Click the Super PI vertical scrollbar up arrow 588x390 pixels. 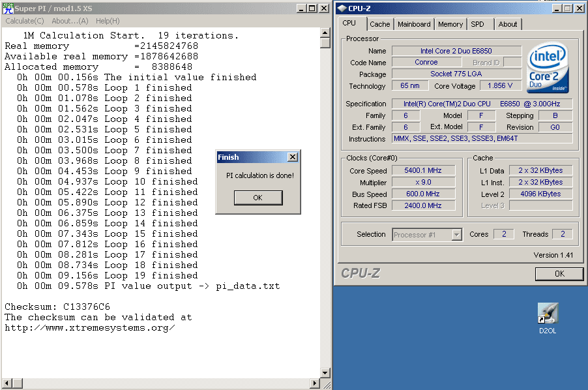point(325,33)
